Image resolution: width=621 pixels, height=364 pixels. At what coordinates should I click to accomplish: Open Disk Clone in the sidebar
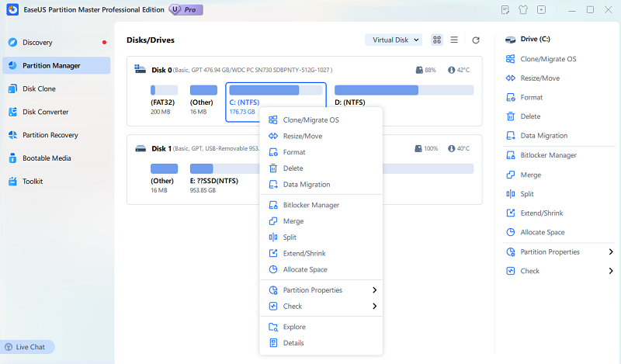click(39, 88)
